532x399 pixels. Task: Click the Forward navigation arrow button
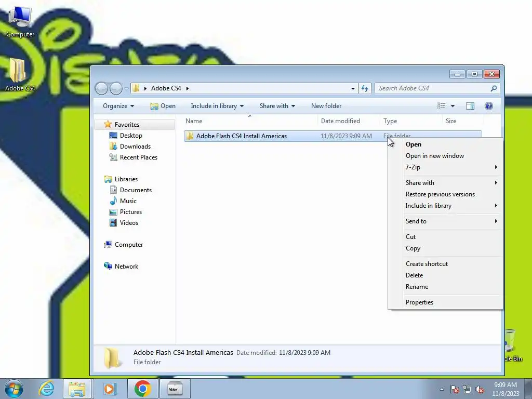(x=116, y=88)
